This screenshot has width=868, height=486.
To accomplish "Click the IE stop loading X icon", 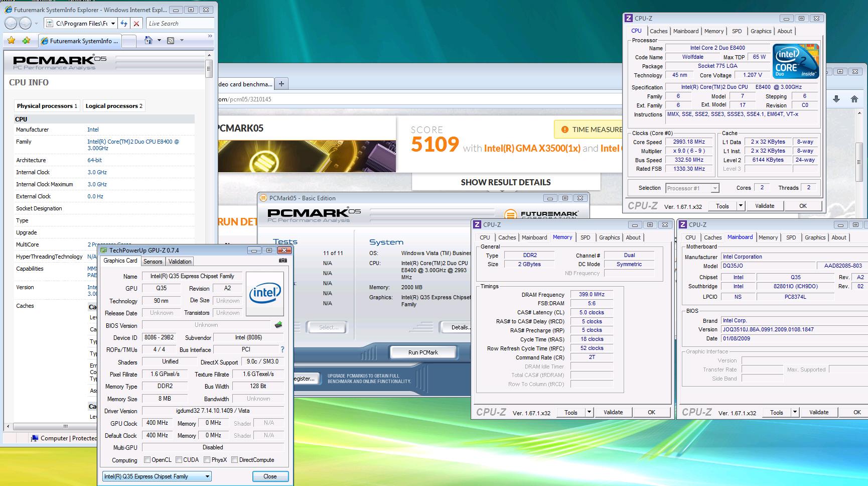I will pos(136,23).
